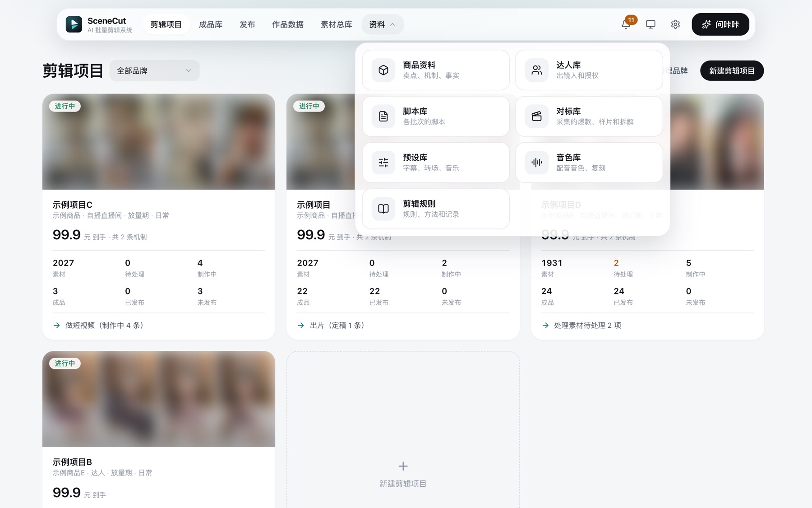Screen dimensions: 812x508
Task: Click arrow icon next to 做短视频
Action: pos(57,325)
